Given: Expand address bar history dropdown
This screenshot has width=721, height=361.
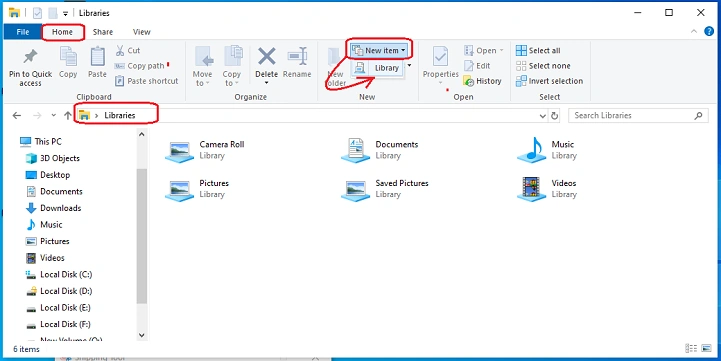Looking at the screenshot, I should tap(543, 116).
